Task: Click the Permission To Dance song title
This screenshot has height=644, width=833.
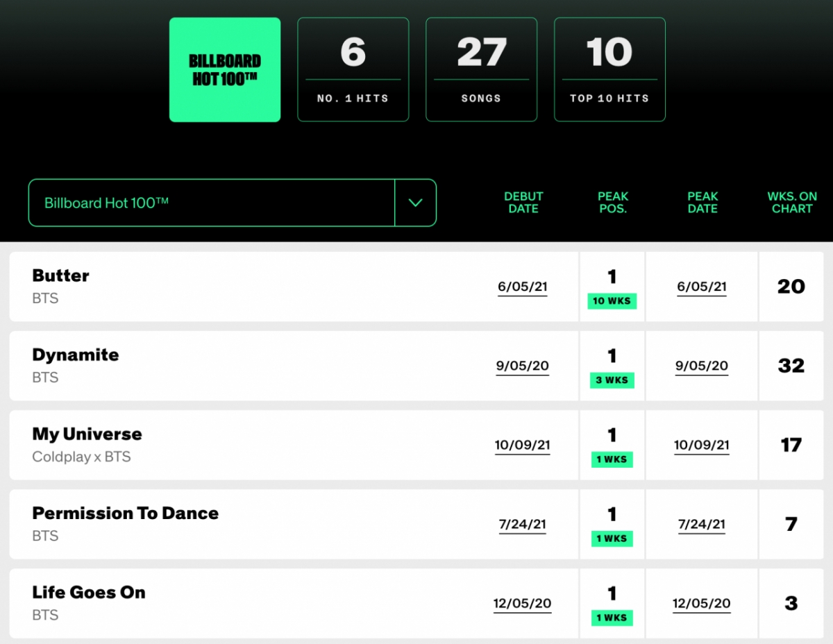Action: (126, 513)
